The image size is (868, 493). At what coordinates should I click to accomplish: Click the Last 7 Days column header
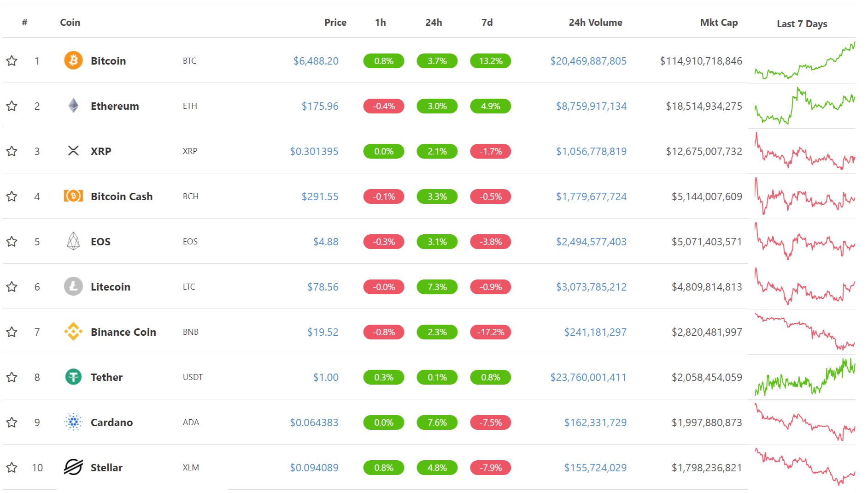click(802, 24)
